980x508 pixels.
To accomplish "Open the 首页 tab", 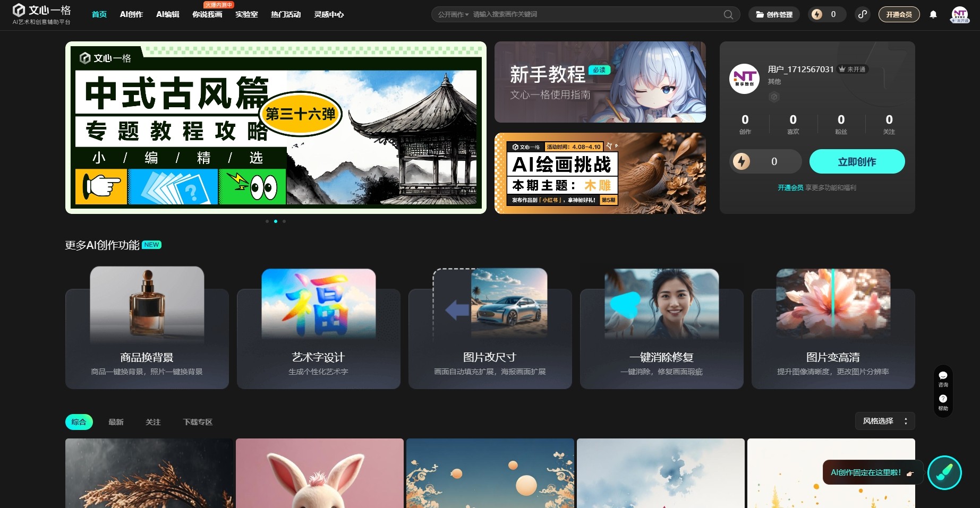I will pyautogui.click(x=99, y=14).
